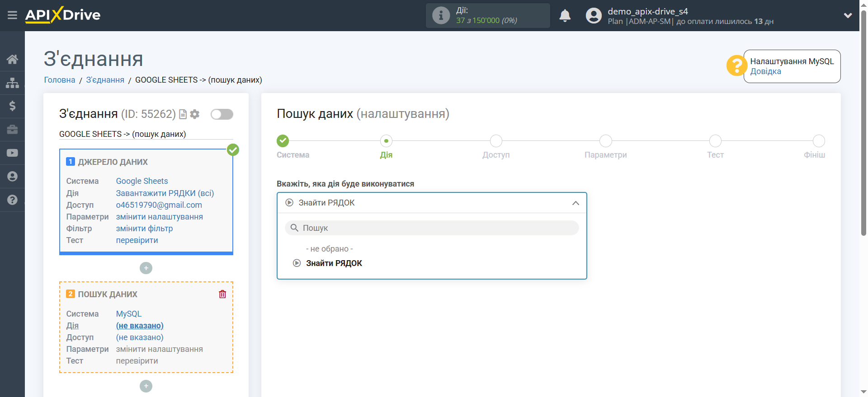
Task: Open connection settings gear icon
Action: tap(195, 114)
